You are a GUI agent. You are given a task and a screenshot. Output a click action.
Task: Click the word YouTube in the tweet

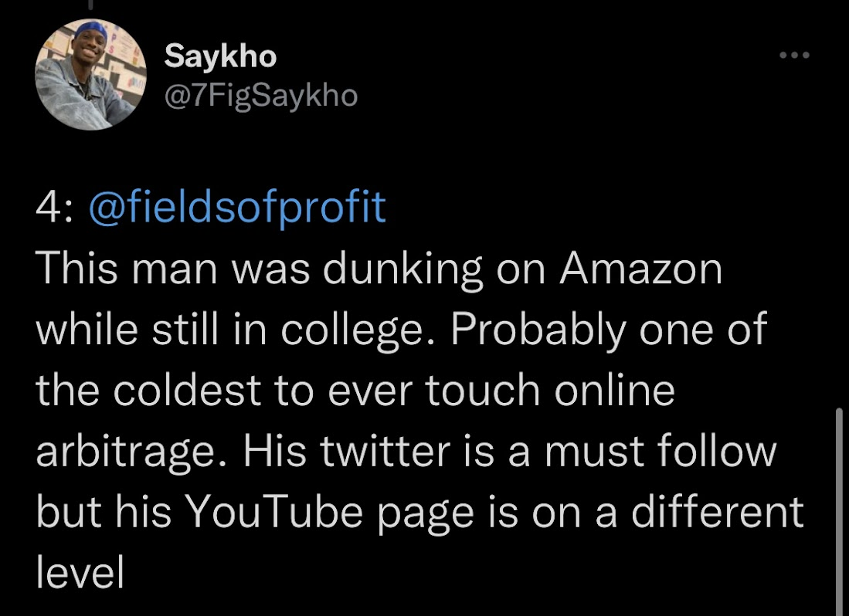coord(274,512)
